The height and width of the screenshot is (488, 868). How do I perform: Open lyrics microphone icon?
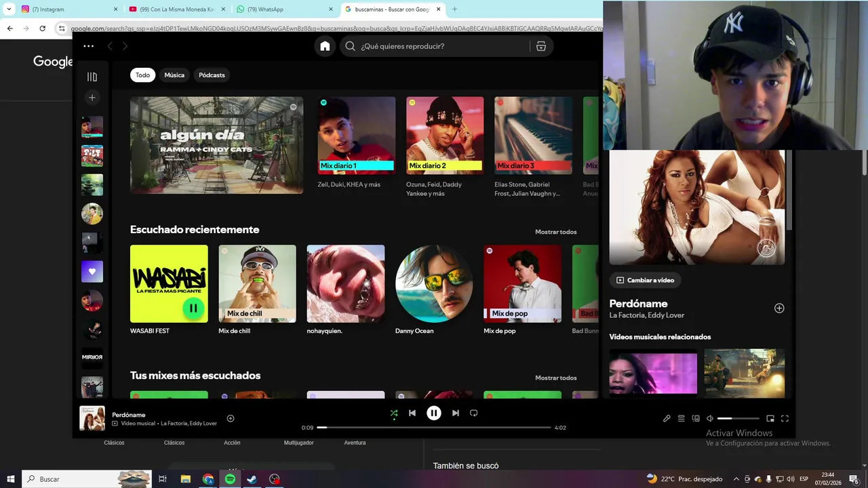667,419
